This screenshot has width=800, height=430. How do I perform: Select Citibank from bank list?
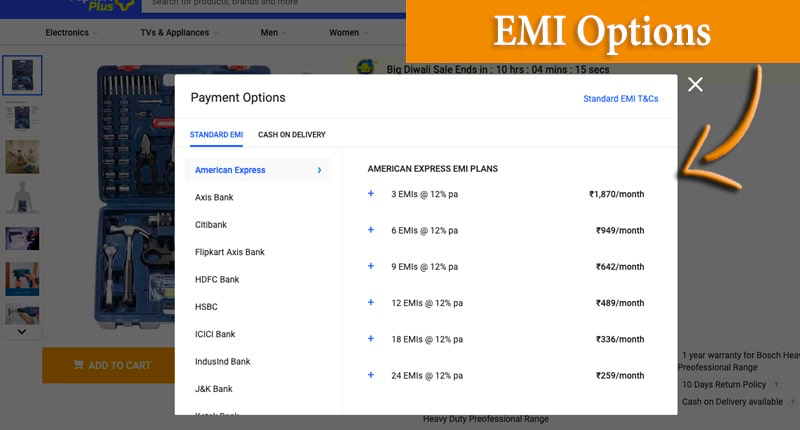(211, 224)
